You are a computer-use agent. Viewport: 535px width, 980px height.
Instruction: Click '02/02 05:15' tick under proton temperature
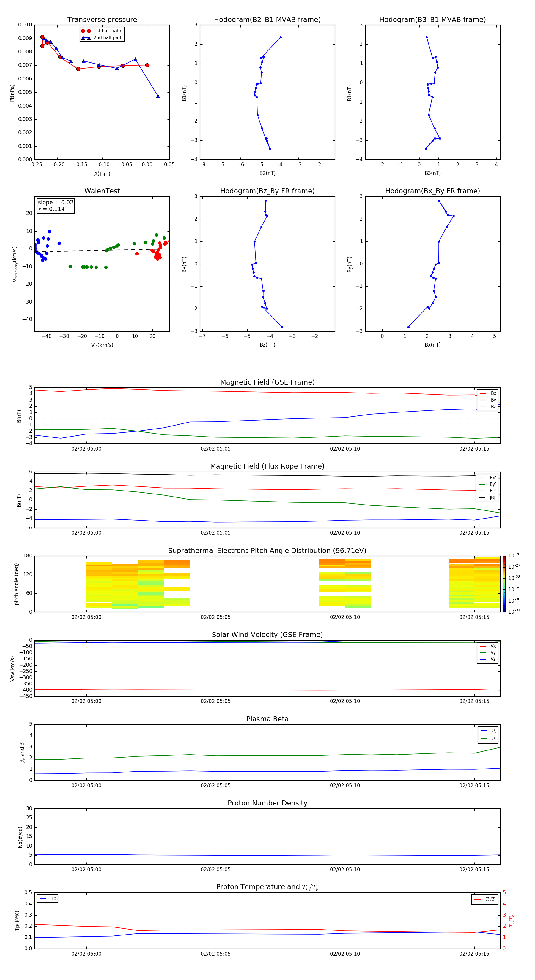474,954
